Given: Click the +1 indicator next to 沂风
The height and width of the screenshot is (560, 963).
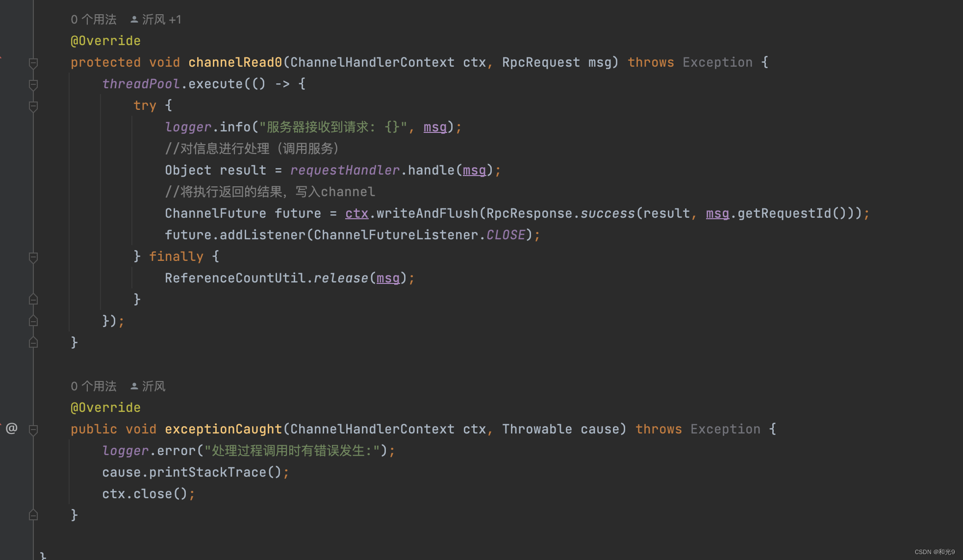Looking at the screenshot, I should (175, 19).
